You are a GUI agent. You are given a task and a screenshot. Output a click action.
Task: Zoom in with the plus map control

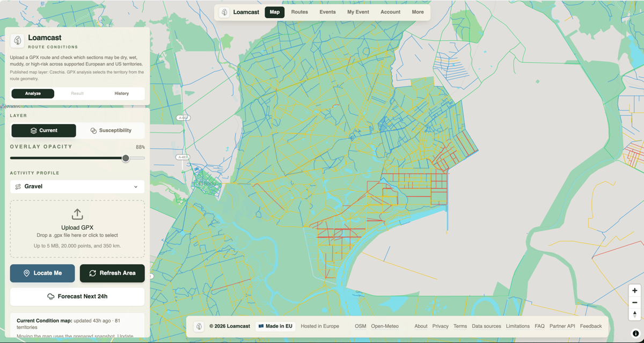634,290
